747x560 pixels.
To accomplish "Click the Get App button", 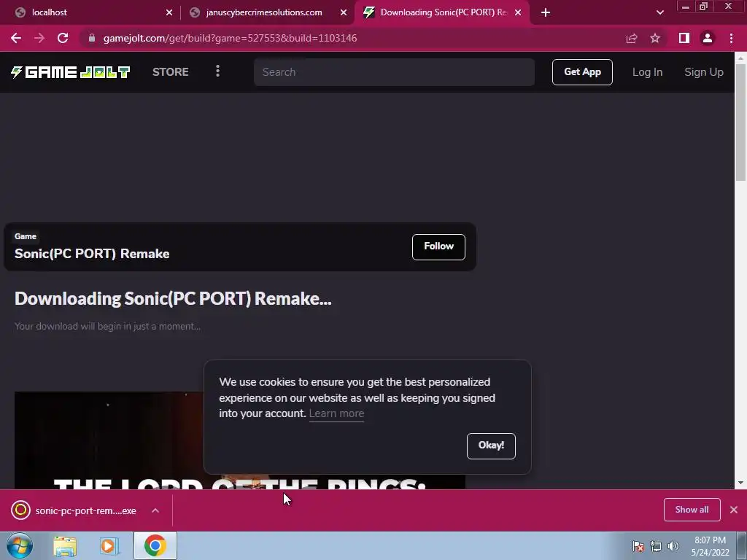I will [x=582, y=72].
